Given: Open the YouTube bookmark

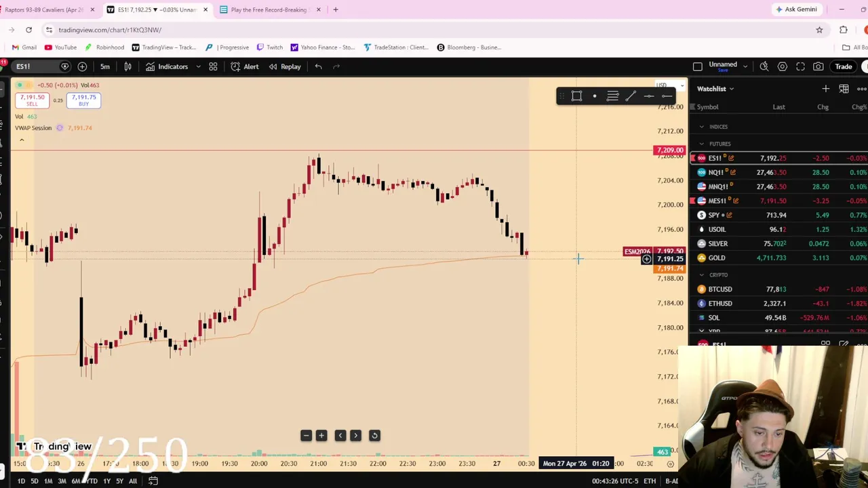Looking at the screenshot, I should click(60, 47).
